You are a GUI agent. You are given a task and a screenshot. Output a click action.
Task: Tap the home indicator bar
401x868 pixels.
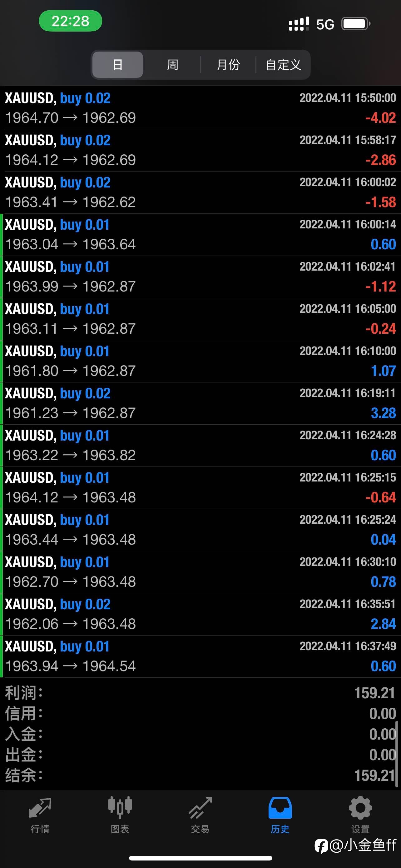click(200, 858)
